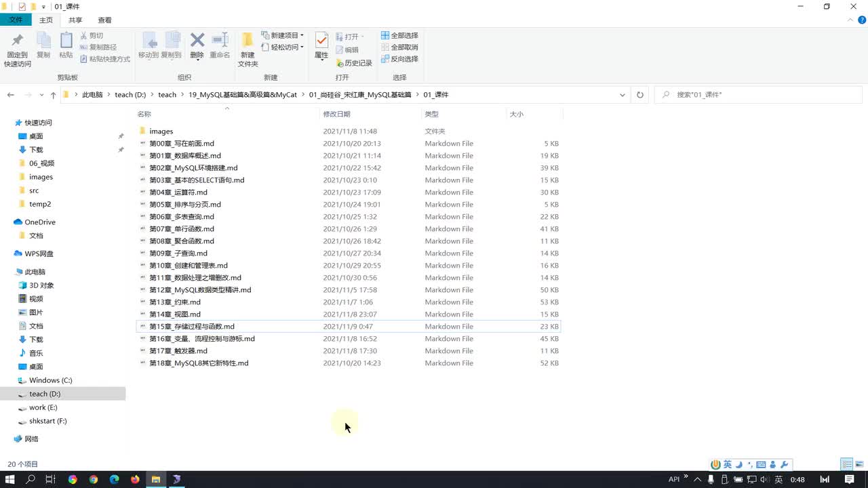This screenshot has width=868, height=488.
Task: Open the Quick Access Toolbar customize dropdown arrow
Action: [44, 7]
